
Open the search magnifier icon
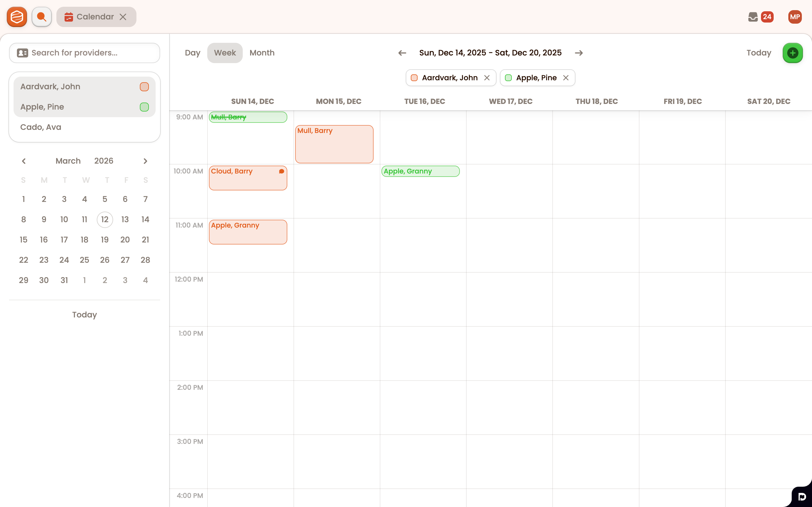[42, 17]
